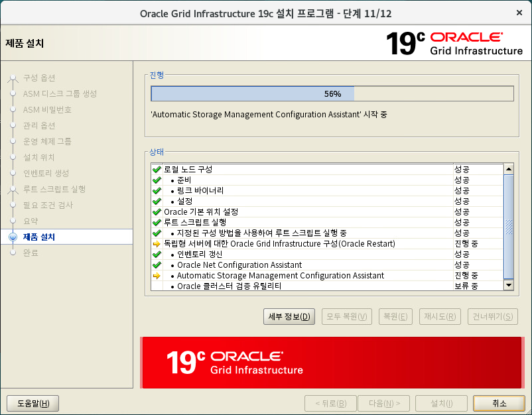The image size is (532, 415).
Task: Select 완료 step in sidebar
Action: [x=31, y=253]
